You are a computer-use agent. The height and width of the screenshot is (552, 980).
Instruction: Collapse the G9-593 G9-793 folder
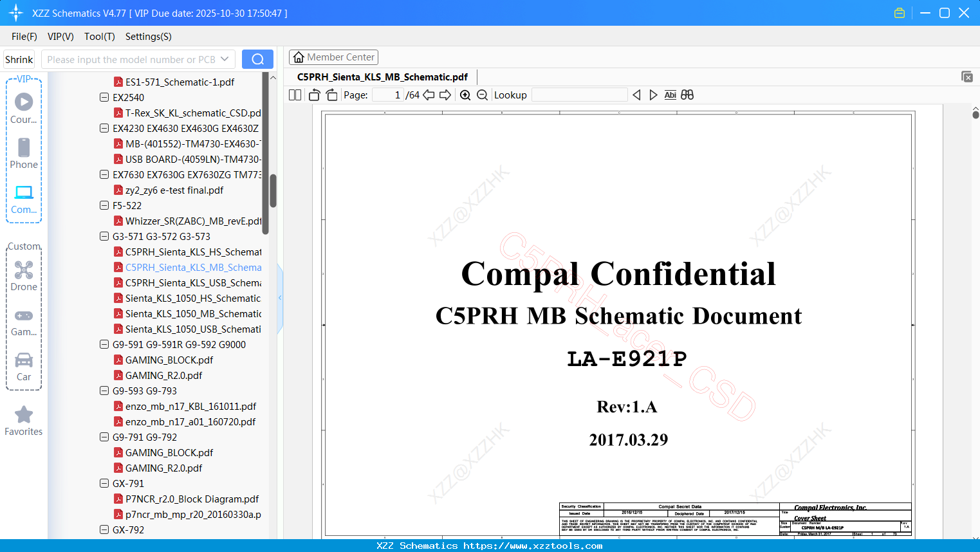pos(104,391)
